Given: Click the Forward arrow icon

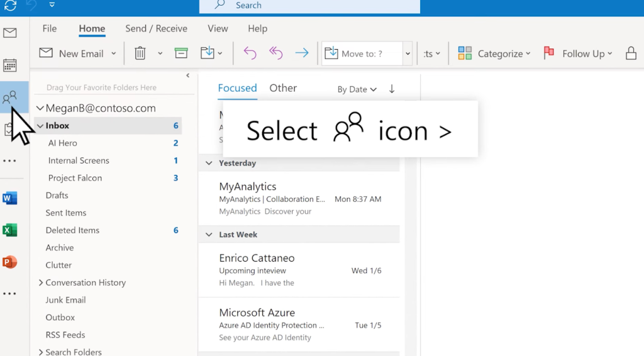Looking at the screenshot, I should pos(302,53).
